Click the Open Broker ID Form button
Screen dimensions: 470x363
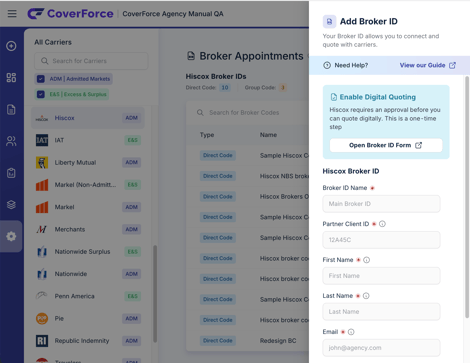(386, 145)
